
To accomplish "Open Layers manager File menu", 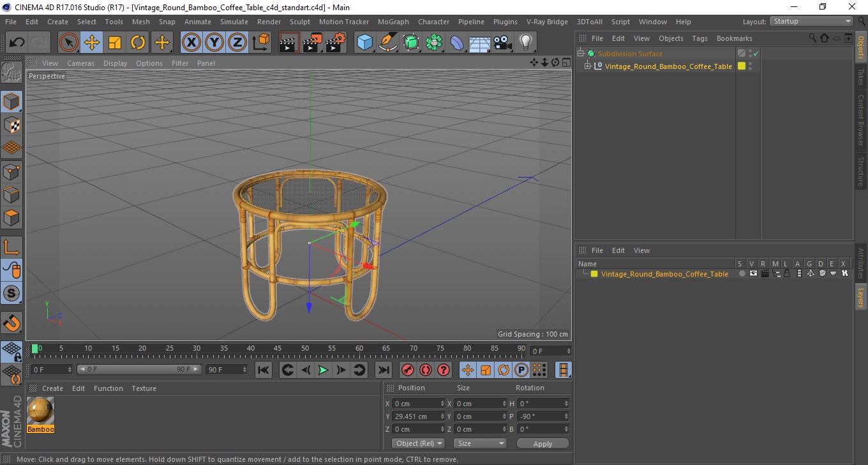I will (597, 250).
